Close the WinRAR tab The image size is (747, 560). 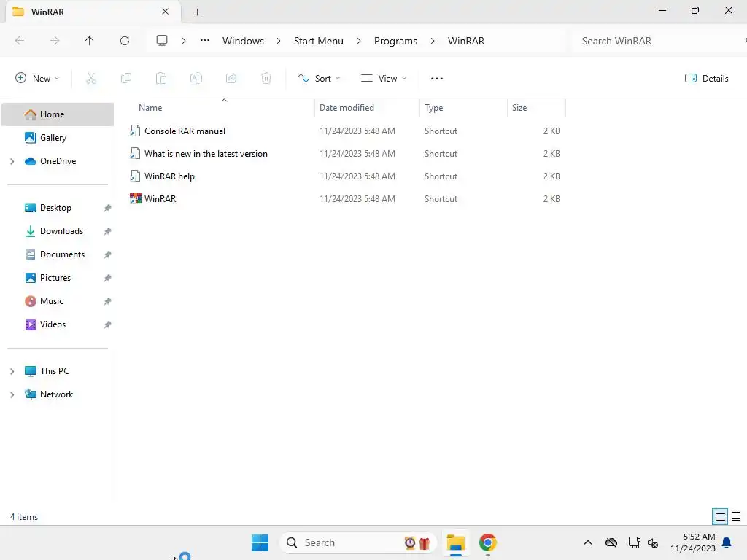[x=166, y=12]
